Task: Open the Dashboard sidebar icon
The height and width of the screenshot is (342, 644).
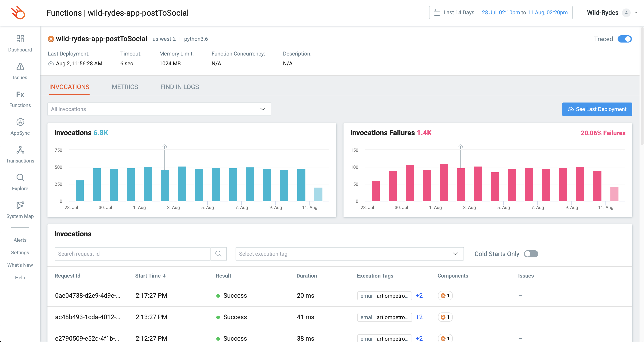Action: 20,39
